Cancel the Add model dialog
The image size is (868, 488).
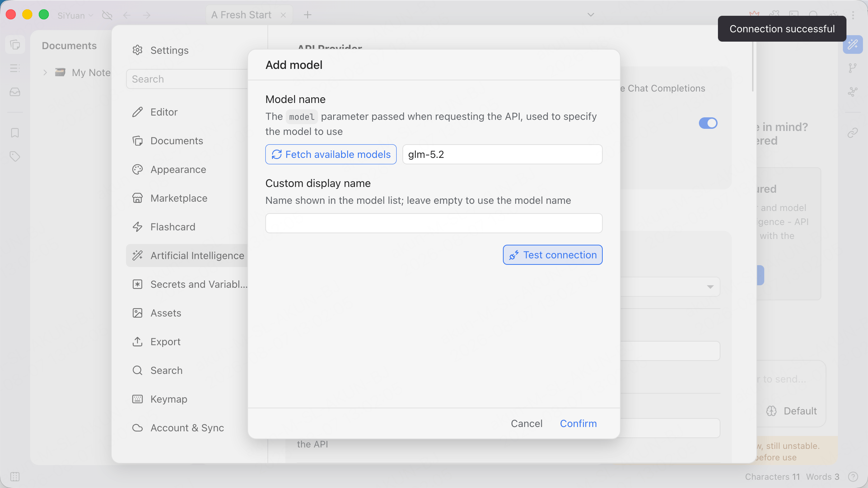click(x=527, y=423)
